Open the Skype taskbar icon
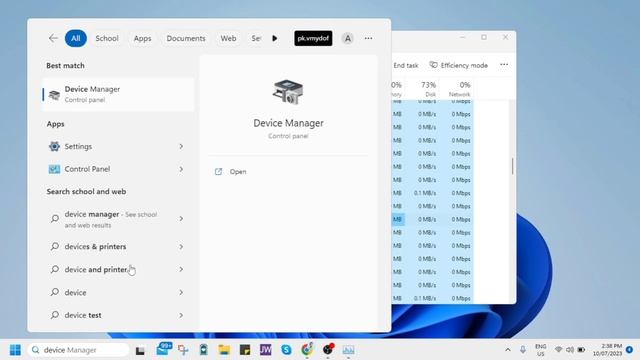 point(287,350)
